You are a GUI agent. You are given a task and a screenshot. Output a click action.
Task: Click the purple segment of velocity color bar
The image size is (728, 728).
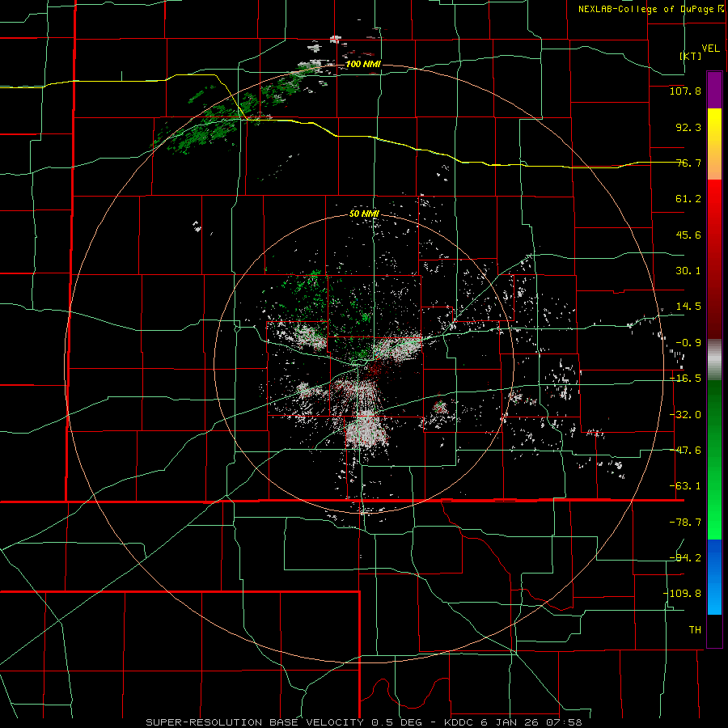714,91
